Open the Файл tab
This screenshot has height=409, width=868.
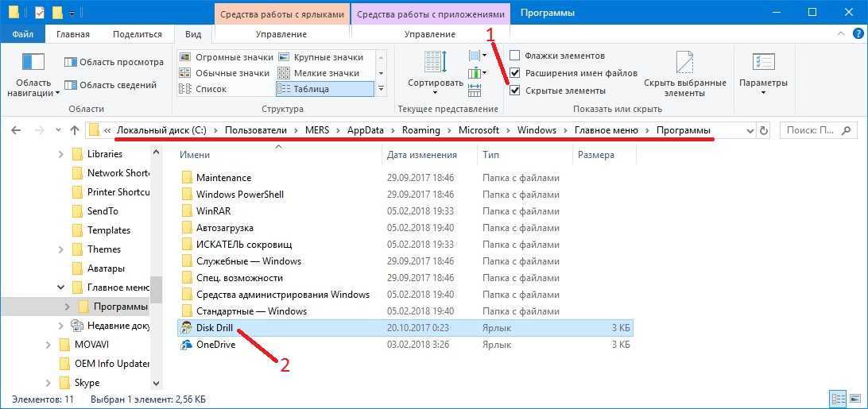pyautogui.click(x=23, y=34)
